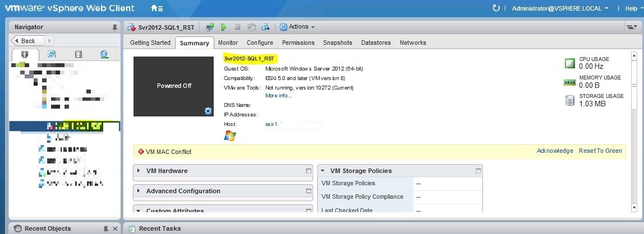
Task: Maximize the Advanced Configuration panel
Action: tap(309, 191)
